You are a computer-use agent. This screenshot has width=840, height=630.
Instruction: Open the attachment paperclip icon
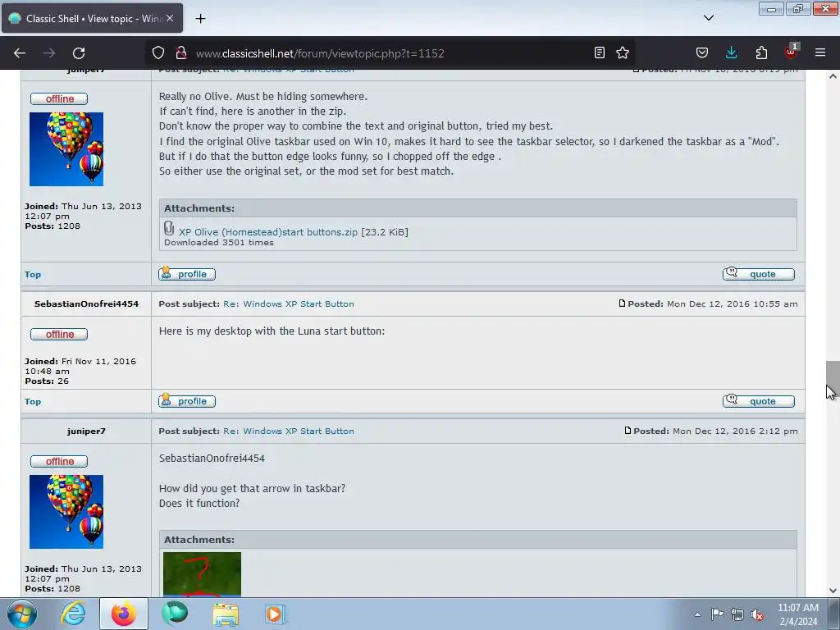(x=169, y=229)
